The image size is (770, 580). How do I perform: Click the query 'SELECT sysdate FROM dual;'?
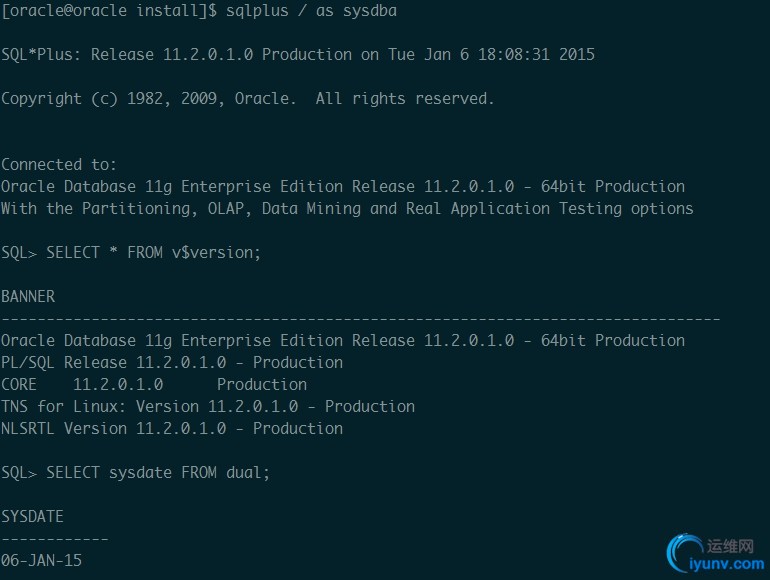(158, 472)
